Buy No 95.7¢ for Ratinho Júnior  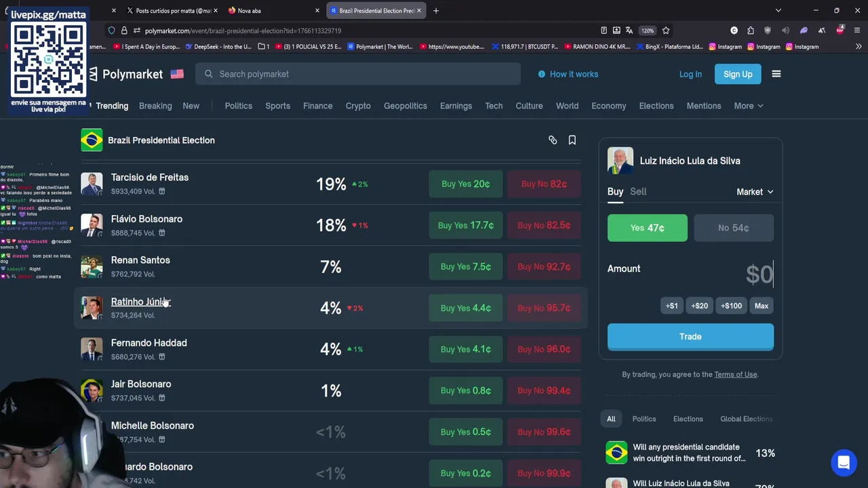(544, 308)
